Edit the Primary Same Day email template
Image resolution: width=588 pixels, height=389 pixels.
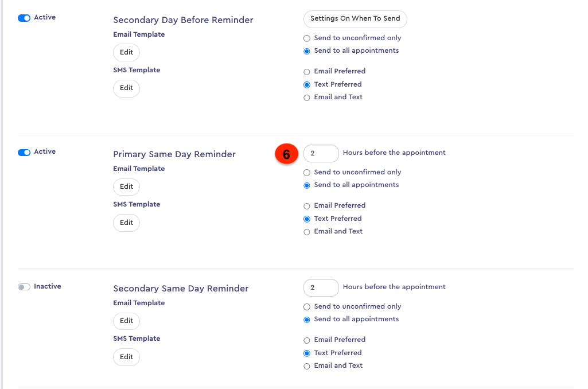pyautogui.click(x=126, y=186)
